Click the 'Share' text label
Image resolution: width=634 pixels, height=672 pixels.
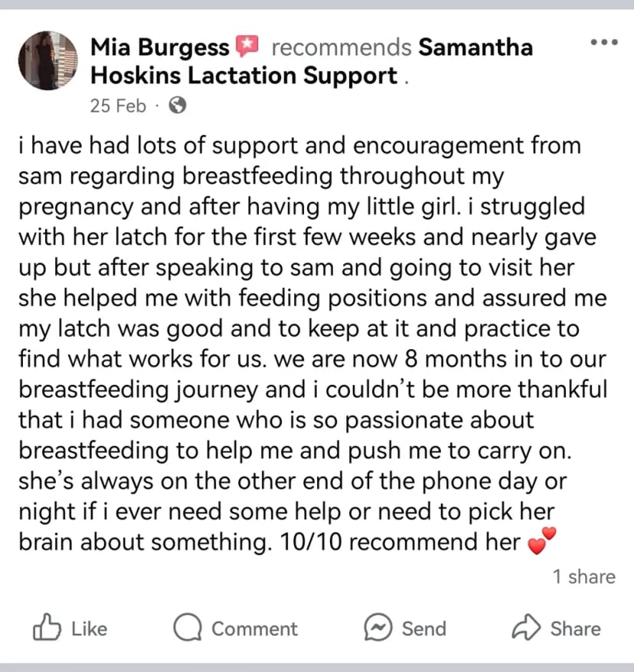(575, 628)
